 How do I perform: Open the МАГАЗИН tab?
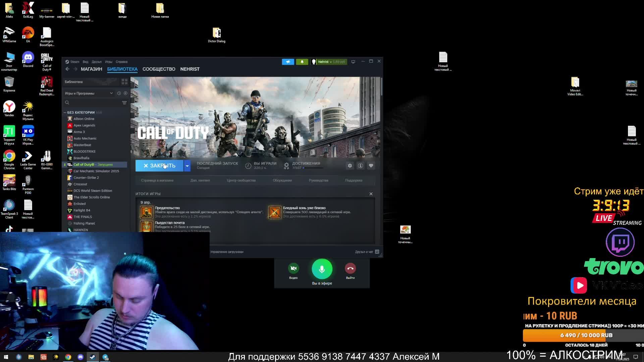[x=91, y=69]
